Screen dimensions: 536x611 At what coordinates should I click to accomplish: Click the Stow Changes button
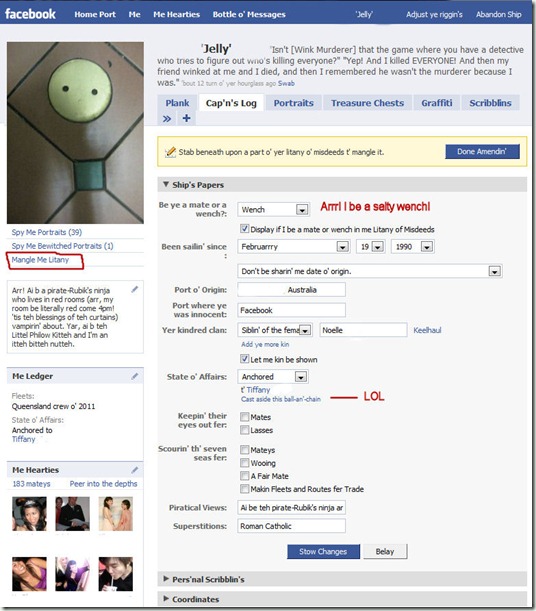point(323,552)
